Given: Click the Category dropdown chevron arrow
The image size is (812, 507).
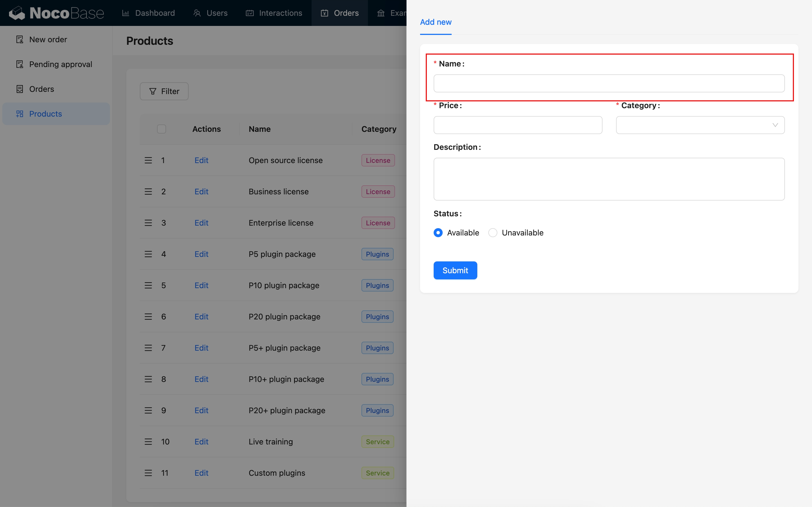Looking at the screenshot, I should (x=775, y=125).
